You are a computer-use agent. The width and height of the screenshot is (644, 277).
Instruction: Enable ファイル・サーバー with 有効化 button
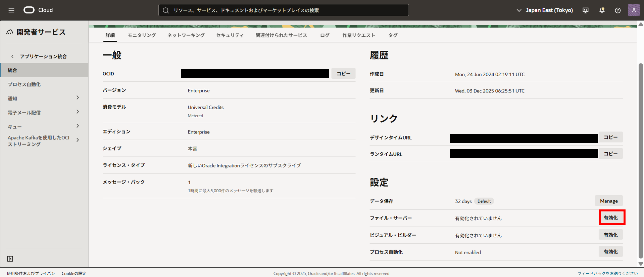(611, 218)
